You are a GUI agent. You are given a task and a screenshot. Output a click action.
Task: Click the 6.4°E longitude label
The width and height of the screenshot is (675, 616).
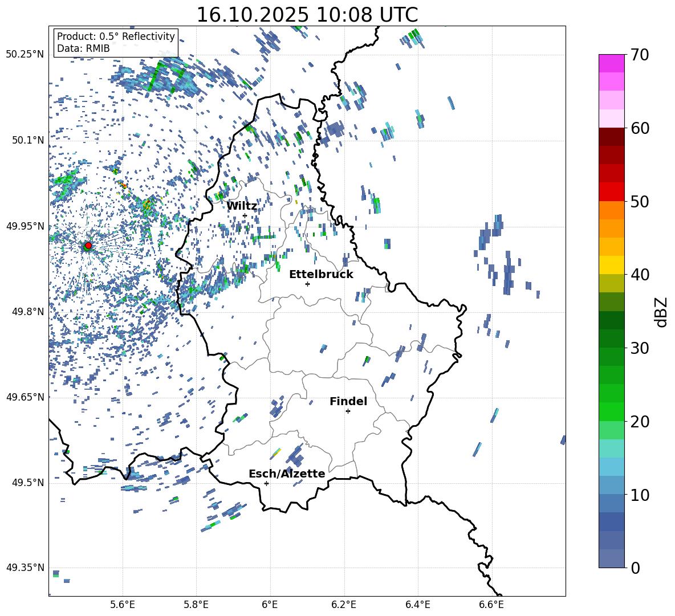417,605
